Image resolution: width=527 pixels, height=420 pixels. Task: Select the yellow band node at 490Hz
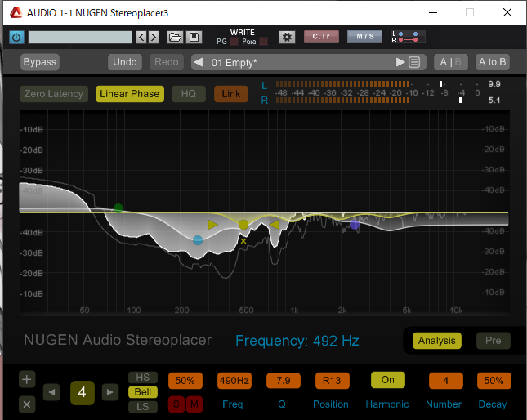(243, 225)
